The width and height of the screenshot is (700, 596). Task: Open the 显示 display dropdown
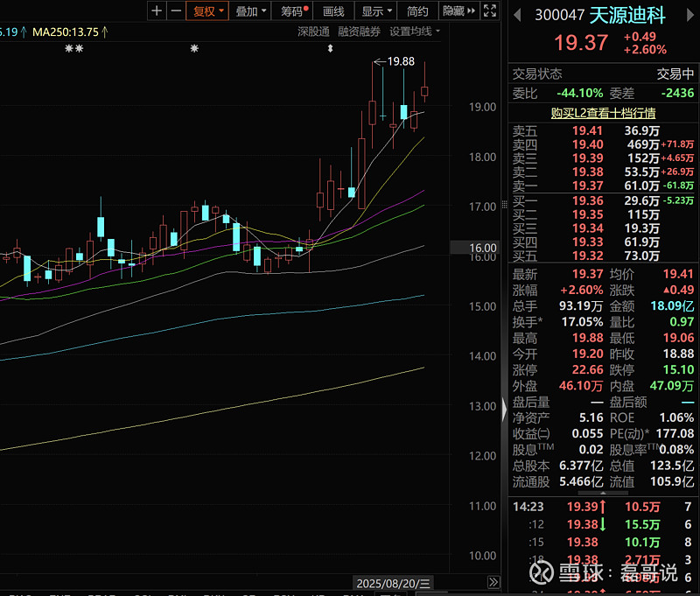pyautogui.click(x=376, y=11)
